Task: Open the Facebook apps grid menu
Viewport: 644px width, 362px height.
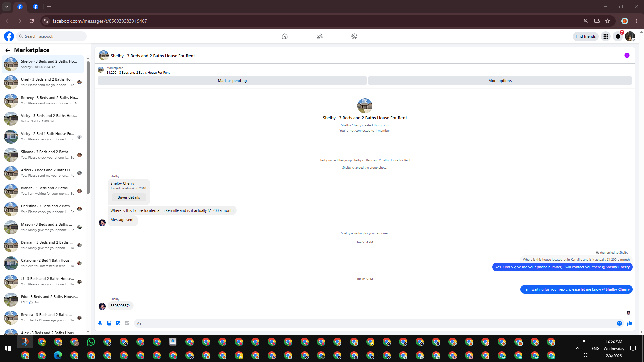Action: coord(606,36)
